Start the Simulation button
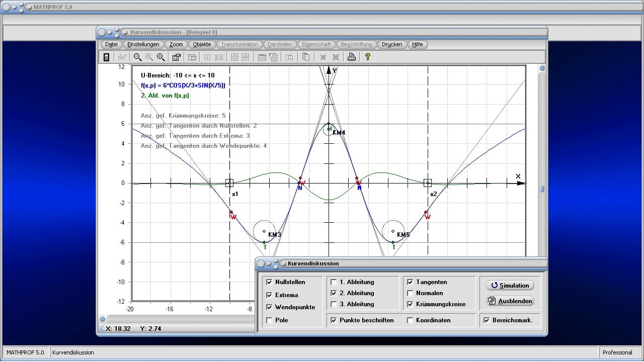Screen dimensions: 644x362 coord(510,286)
